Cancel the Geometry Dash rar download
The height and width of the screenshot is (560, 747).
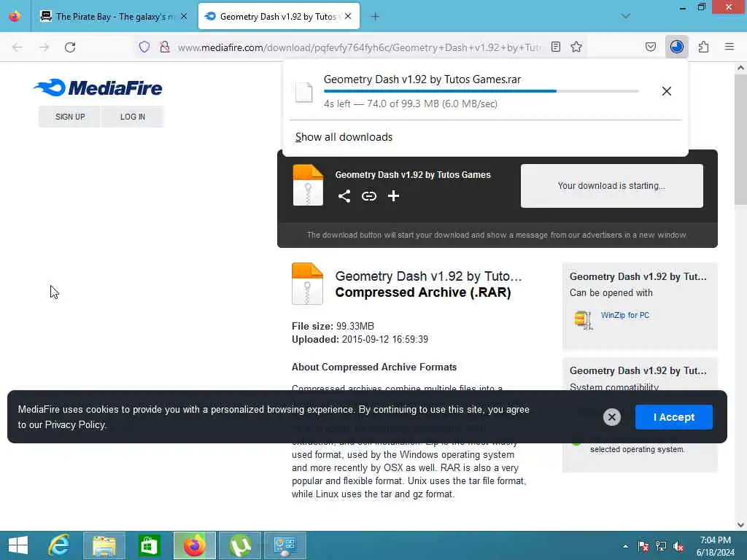(667, 91)
